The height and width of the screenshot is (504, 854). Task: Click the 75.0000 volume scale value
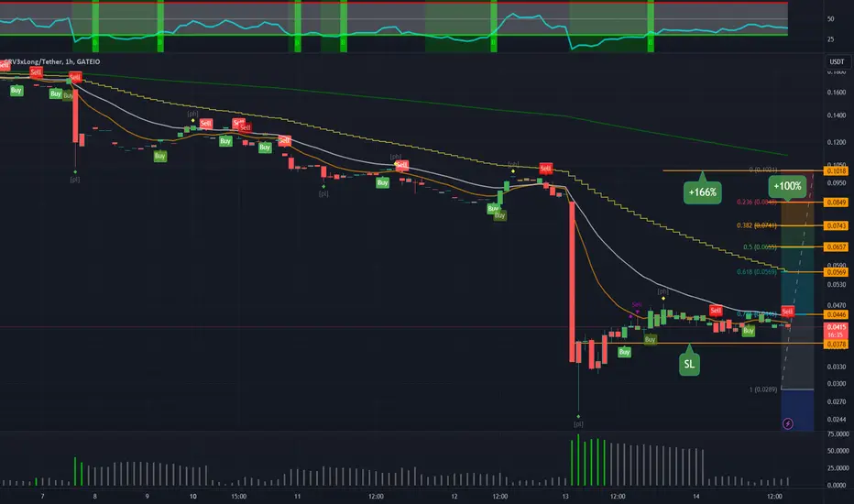[838, 434]
